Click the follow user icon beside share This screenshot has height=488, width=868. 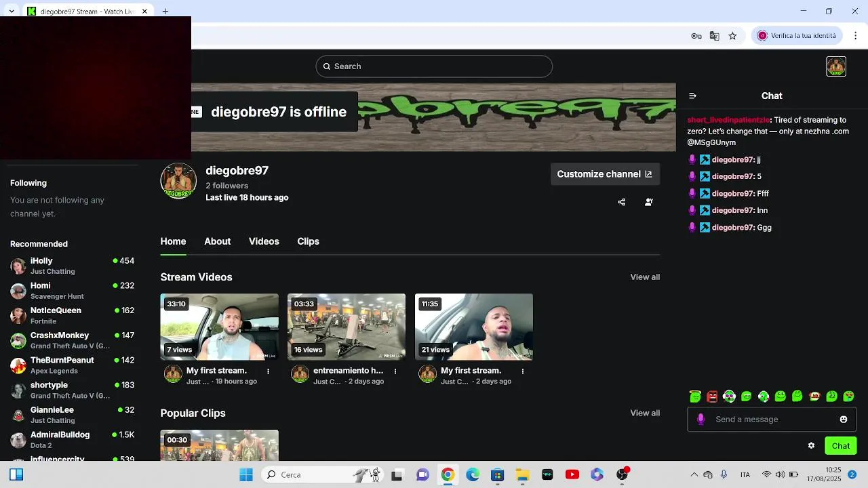649,202
